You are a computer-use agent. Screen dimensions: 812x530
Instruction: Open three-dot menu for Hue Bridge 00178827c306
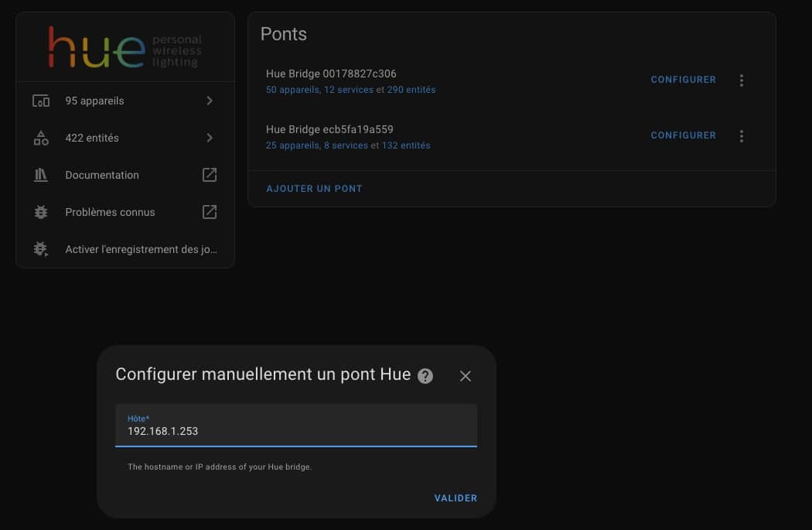coord(741,80)
